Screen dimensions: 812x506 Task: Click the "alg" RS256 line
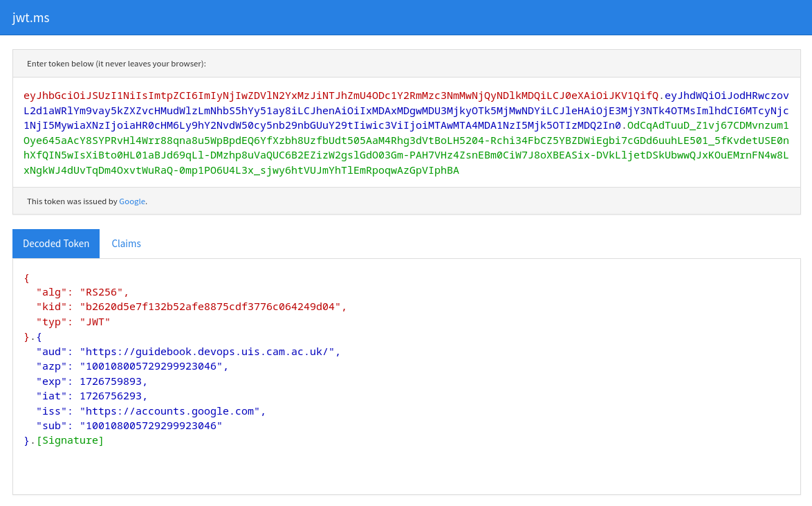[83, 292]
